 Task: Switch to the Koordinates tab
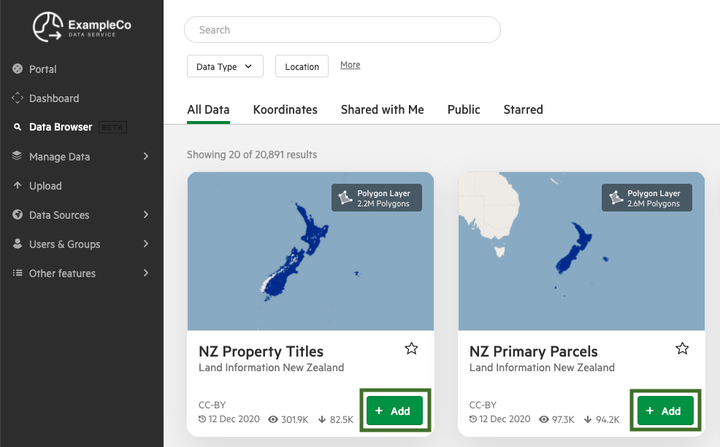(285, 110)
